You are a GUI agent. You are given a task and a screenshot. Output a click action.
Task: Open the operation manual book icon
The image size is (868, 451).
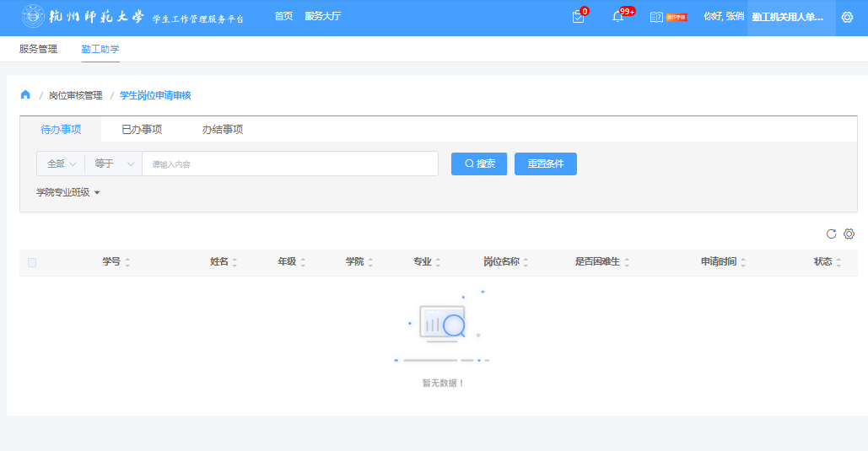[656, 17]
